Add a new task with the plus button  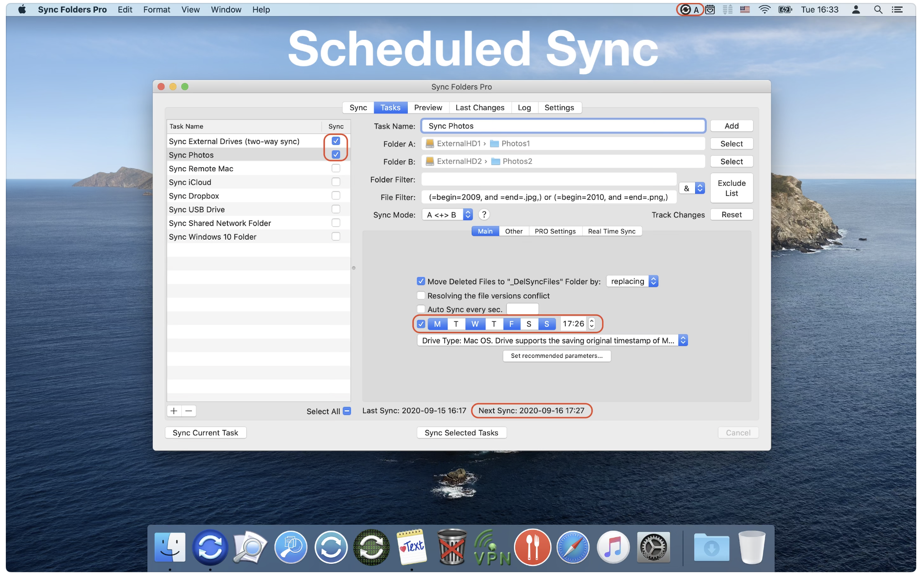[x=174, y=411]
